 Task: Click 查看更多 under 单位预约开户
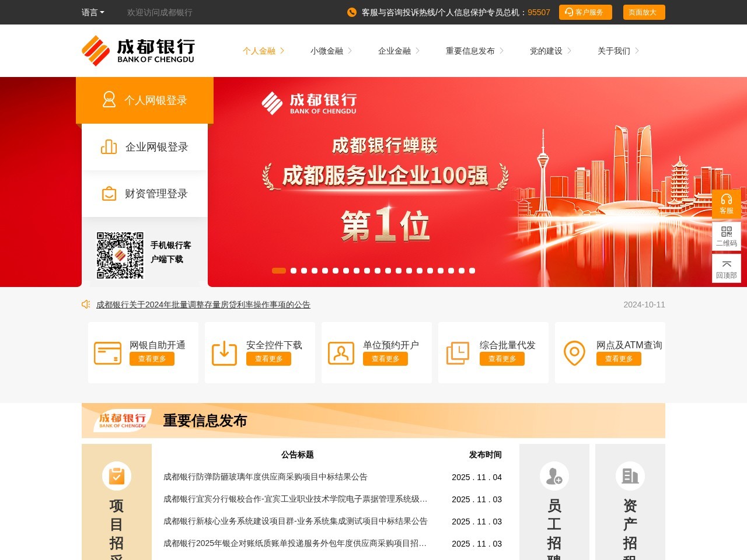pyautogui.click(x=385, y=359)
